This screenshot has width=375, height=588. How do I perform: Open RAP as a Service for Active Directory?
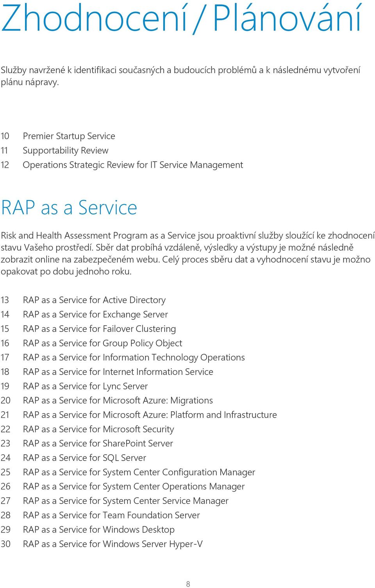pos(94,300)
